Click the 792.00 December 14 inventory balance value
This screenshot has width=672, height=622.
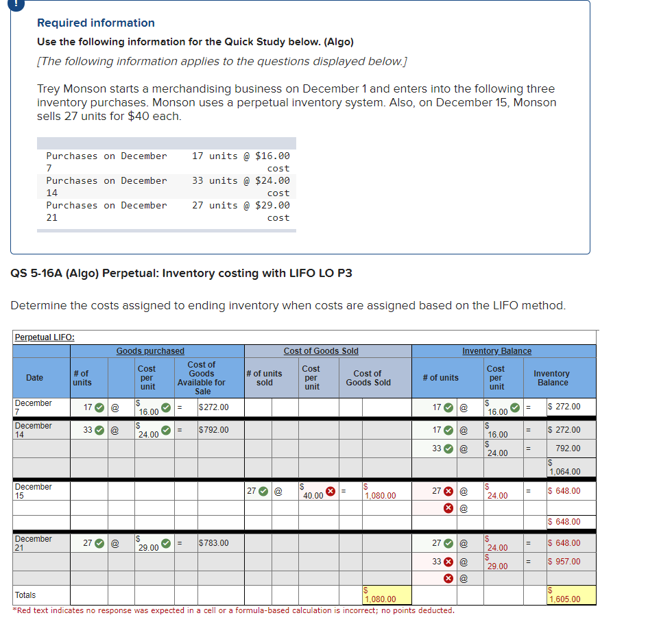[568, 448]
